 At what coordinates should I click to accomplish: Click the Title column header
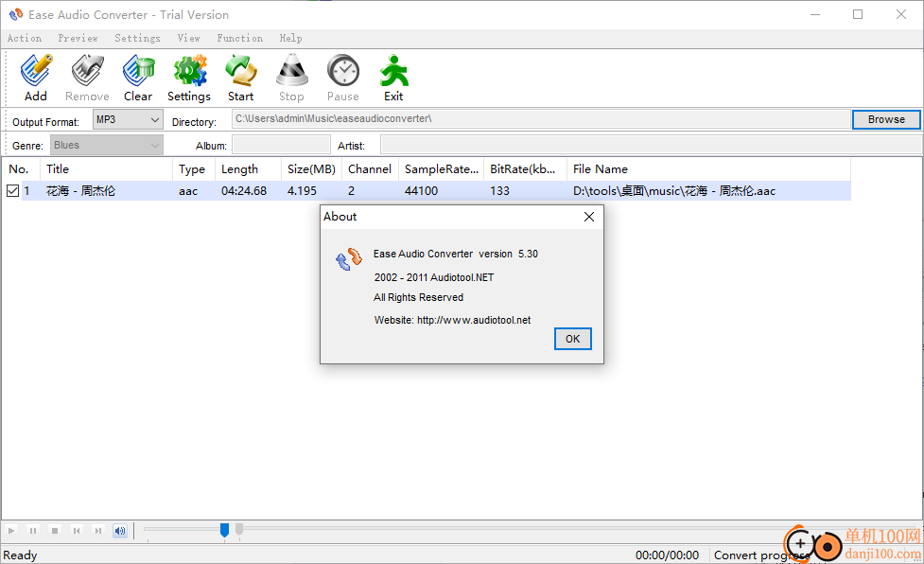click(x=106, y=169)
